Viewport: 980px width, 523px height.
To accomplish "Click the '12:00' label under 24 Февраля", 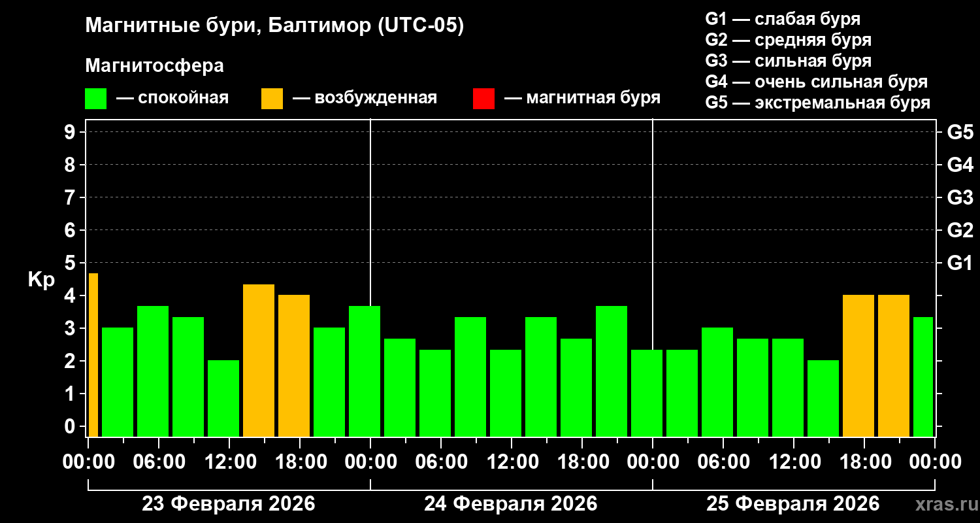I will (x=512, y=462).
